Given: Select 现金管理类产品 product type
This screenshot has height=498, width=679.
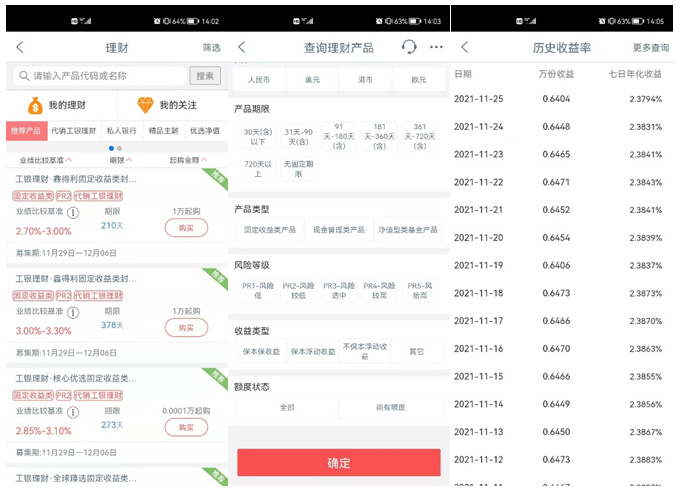Looking at the screenshot, I should [339, 230].
